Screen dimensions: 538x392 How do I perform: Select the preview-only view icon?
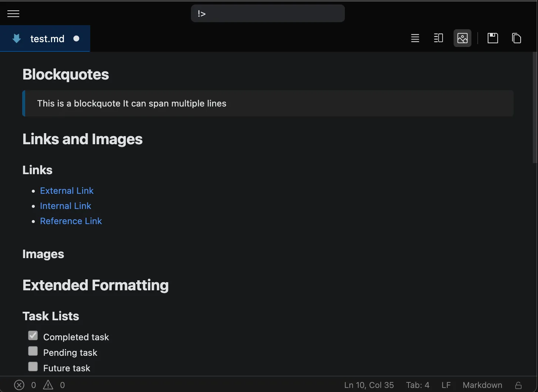tap(463, 38)
